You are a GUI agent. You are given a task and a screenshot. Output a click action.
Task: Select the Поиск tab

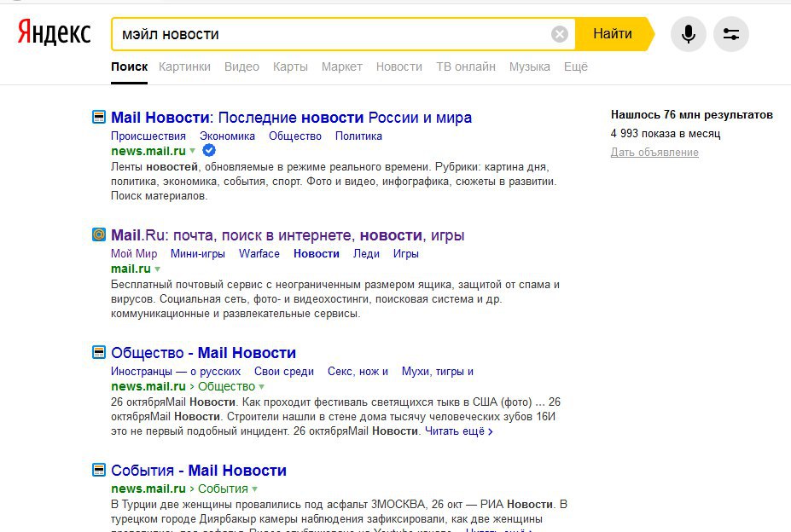pos(129,66)
